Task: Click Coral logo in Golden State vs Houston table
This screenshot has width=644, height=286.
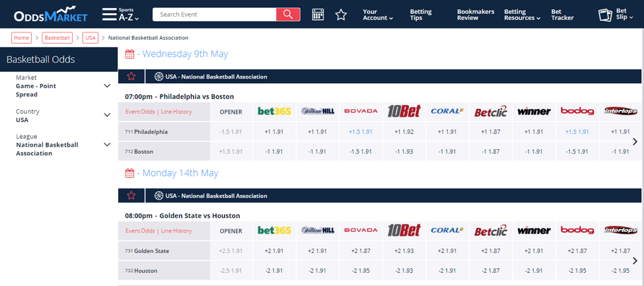Action: (448, 231)
